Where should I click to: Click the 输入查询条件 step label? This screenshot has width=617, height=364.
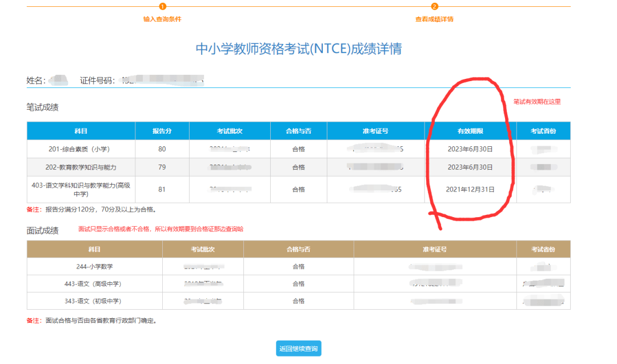tap(162, 19)
